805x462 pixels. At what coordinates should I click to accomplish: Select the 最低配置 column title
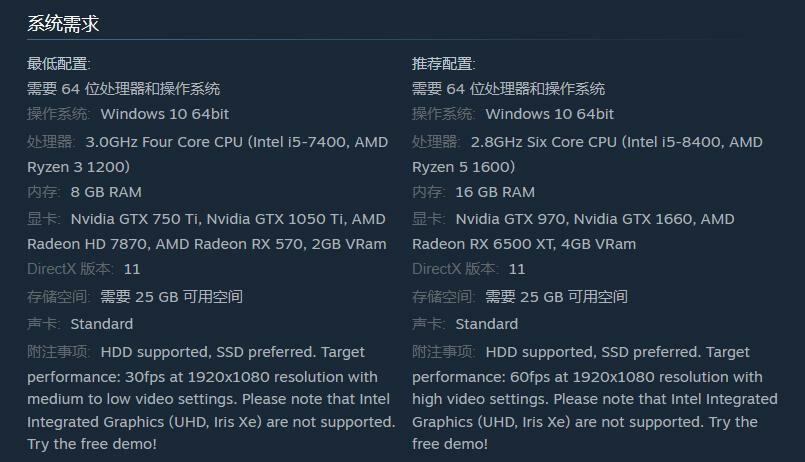58,64
